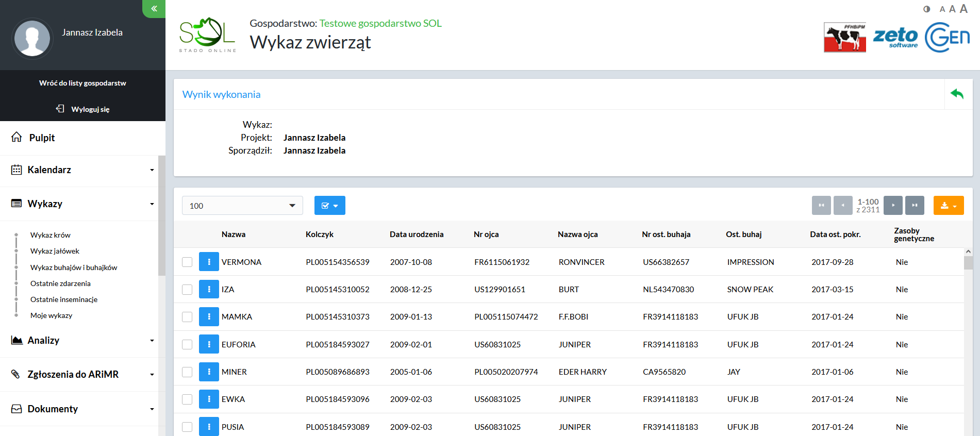Sort table by Nazwa column header

click(234, 234)
